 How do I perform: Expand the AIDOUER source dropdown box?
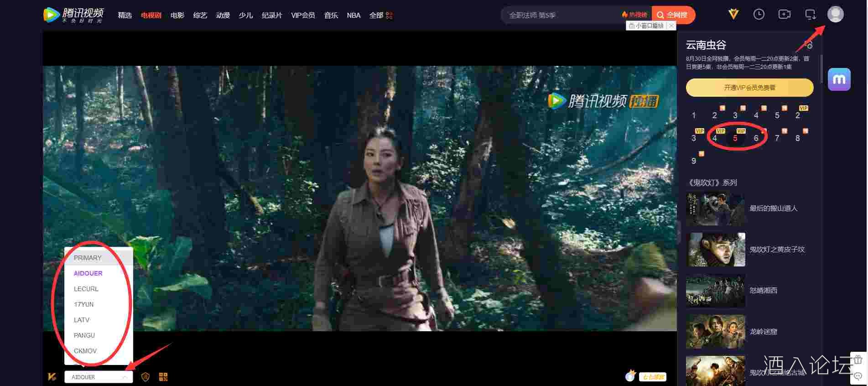click(99, 377)
